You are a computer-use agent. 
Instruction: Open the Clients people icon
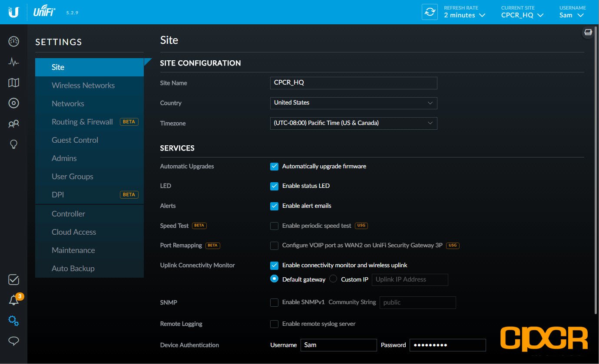point(13,124)
